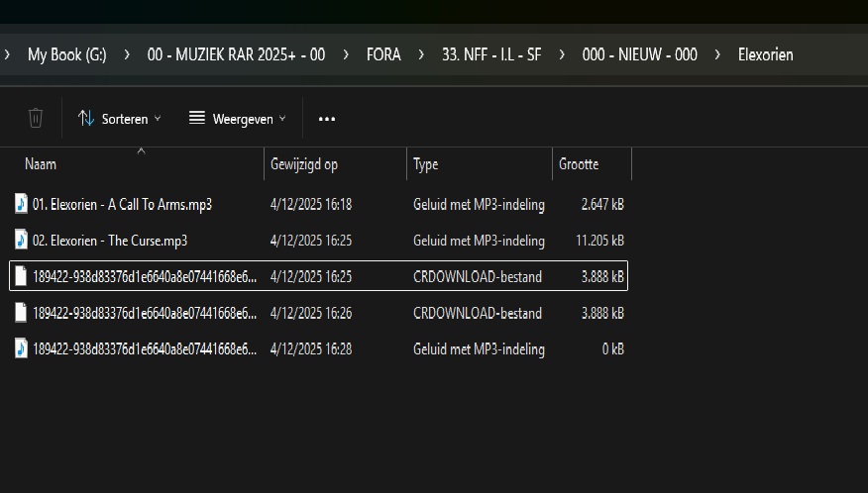
Task: Expand the leftmost breadcrumb chevron before My Book
Action: pyautogui.click(x=7, y=54)
